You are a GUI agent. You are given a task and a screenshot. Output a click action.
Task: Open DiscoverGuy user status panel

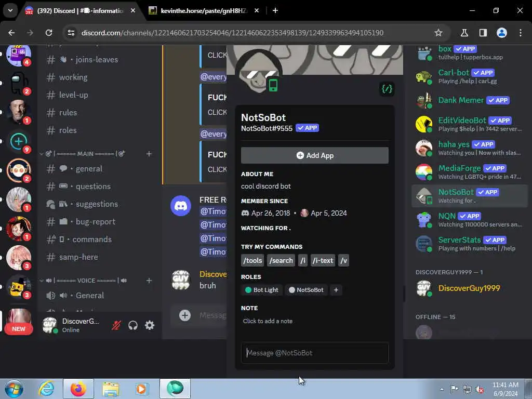[72, 325]
